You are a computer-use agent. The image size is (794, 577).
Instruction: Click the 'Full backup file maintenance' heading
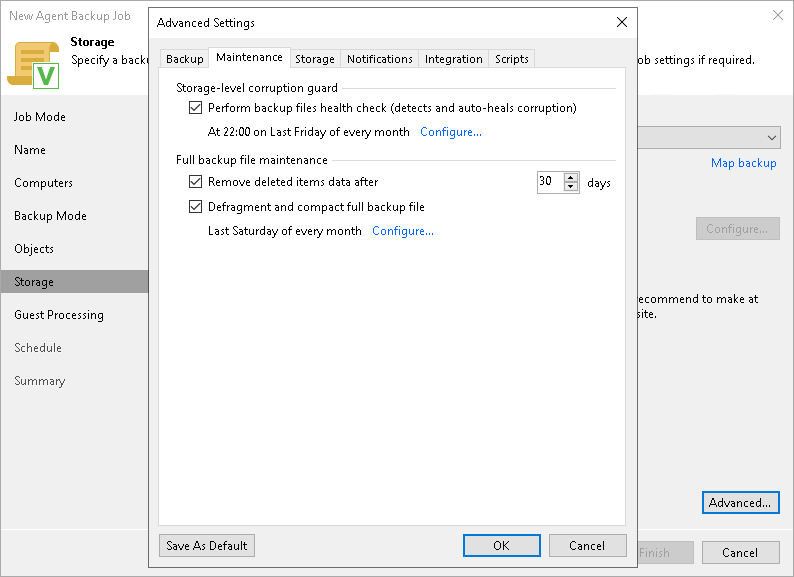252,160
